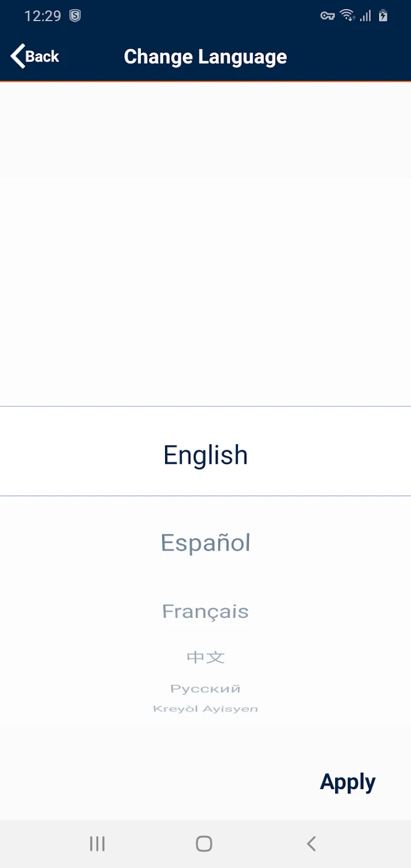Tap the back chevron arrow in header
This screenshot has height=868, width=411.
click(18, 56)
